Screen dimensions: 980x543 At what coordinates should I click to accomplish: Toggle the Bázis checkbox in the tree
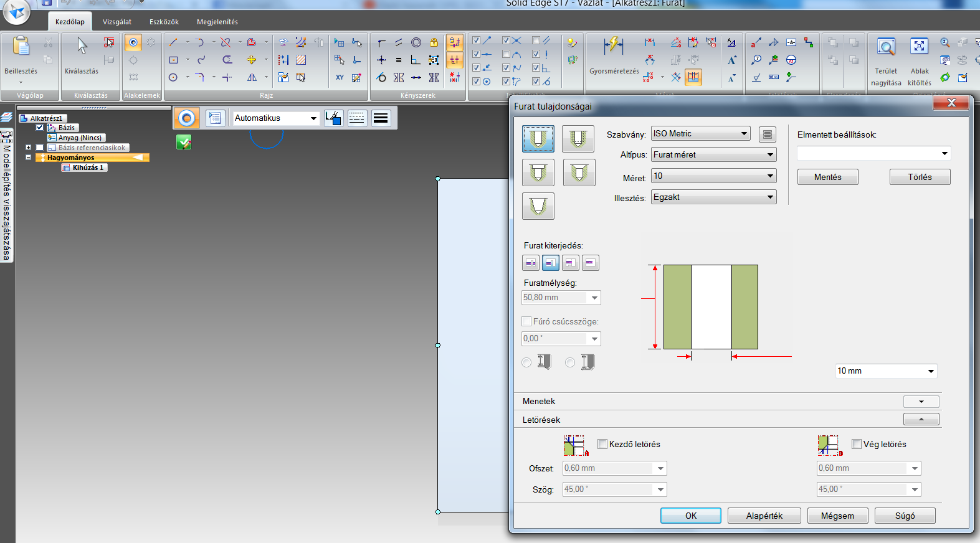coord(40,128)
